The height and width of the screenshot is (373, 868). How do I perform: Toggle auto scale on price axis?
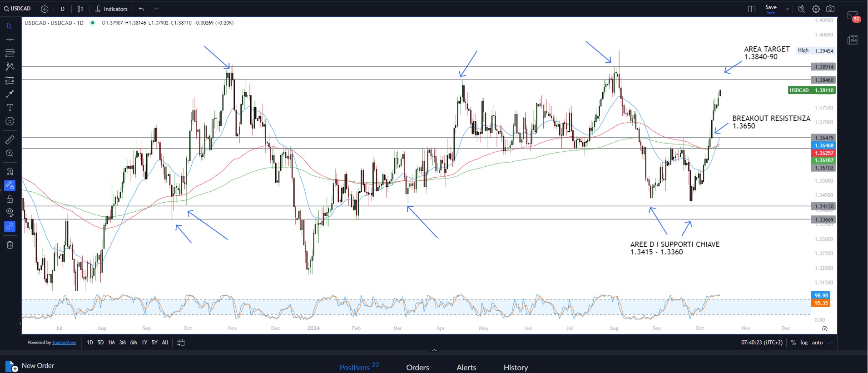[817, 343]
